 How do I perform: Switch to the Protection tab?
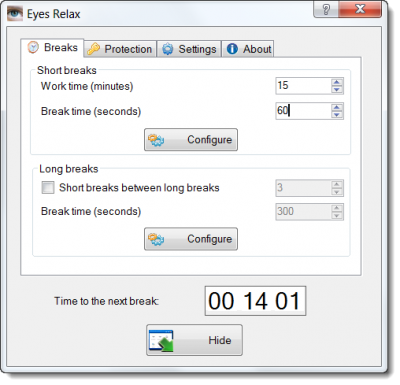tap(120, 49)
